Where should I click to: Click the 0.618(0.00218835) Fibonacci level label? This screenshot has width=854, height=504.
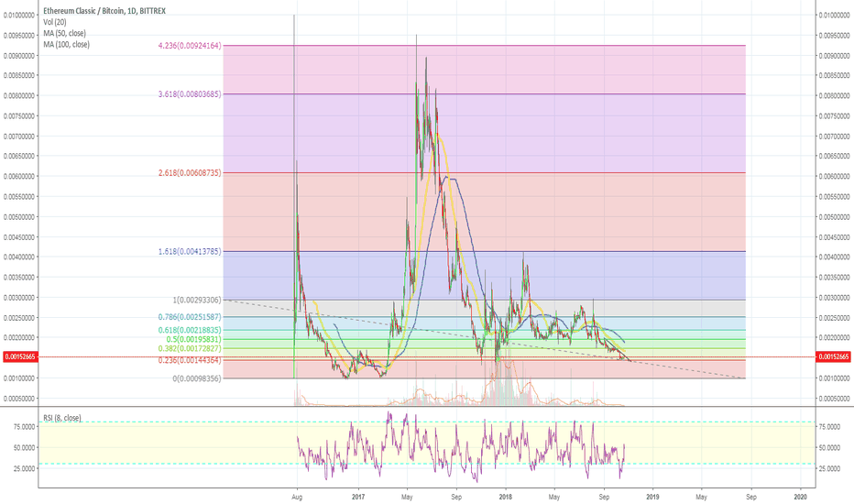pos(190,330)
